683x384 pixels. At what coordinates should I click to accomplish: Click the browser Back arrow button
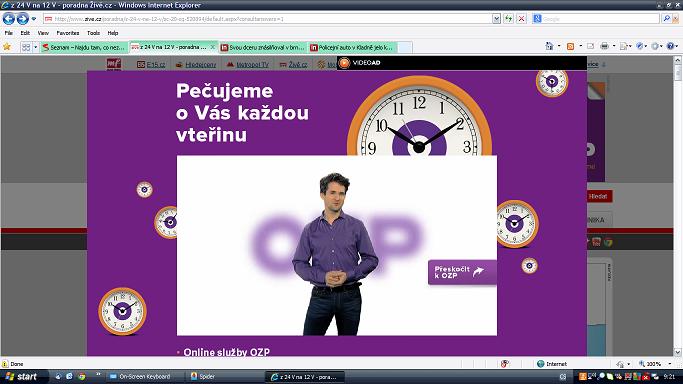(9, 19)
